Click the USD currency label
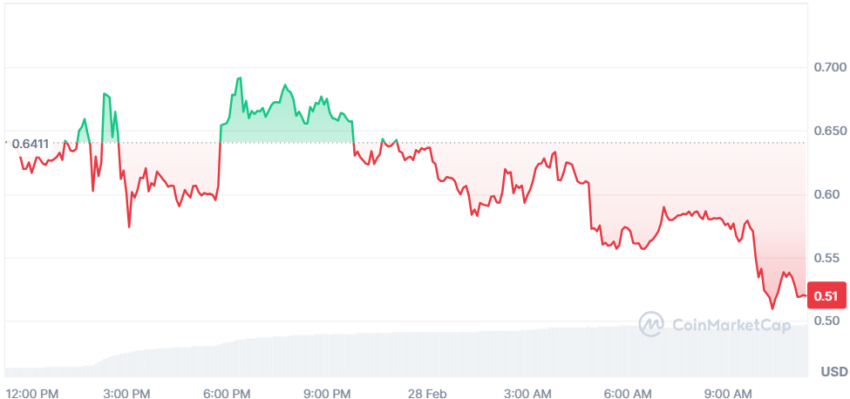Viewport: 850px width, 399px height. [x=834, y=372]
